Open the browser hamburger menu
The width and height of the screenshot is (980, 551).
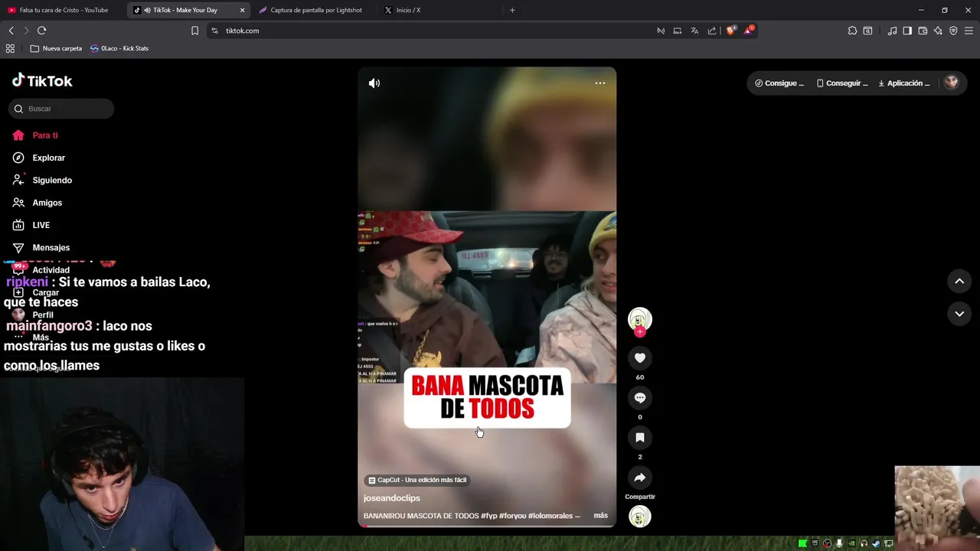(969, 31)
